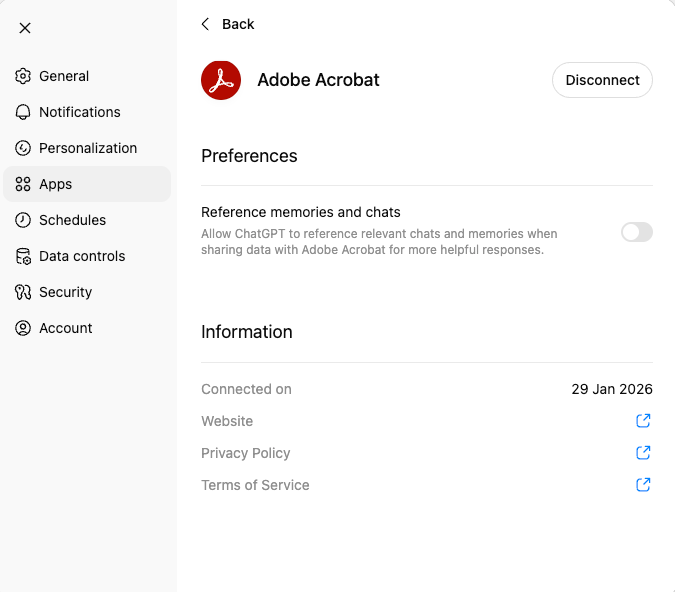Click the Privacy Policy label
This screenshot has height=592, width=675.
click(245, 453)
